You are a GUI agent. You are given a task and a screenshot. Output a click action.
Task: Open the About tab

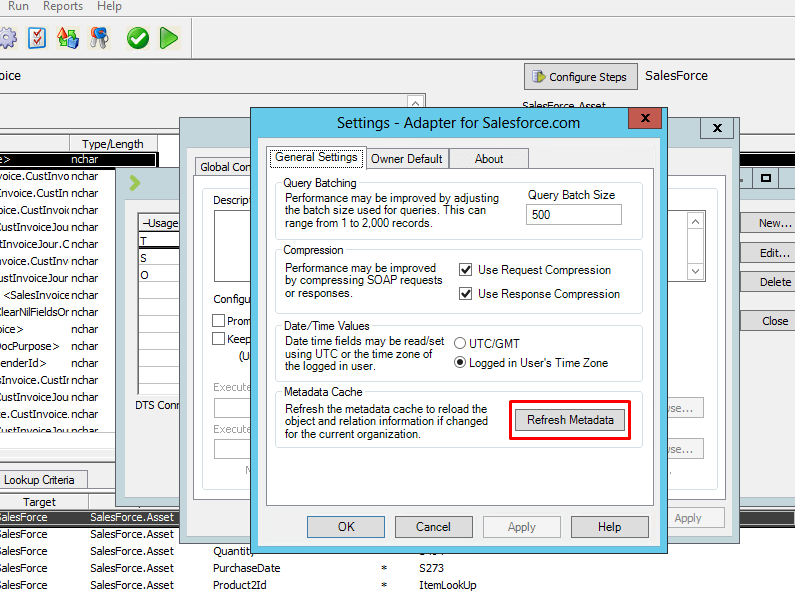[x=489, y=159]
